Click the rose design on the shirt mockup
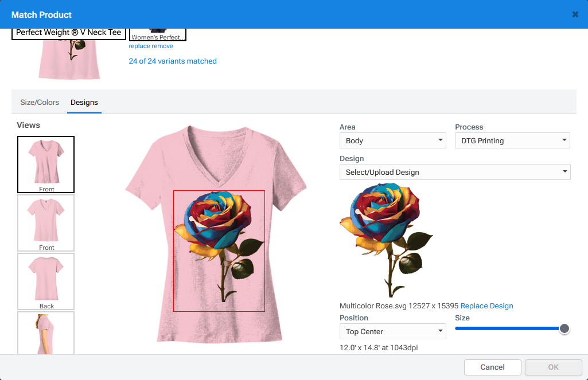Screen dimensions: 588x380 (219, 241)
